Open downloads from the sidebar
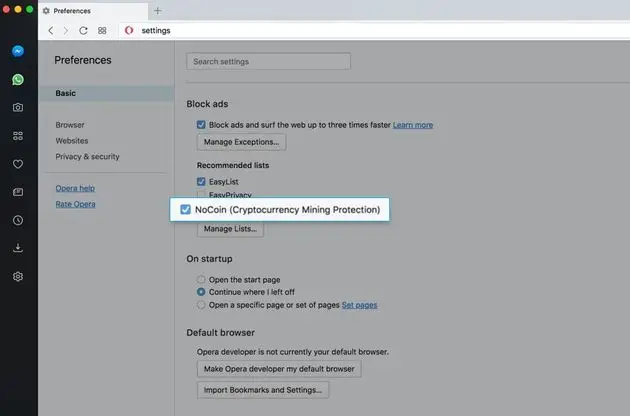Screen dimensions: 630x416 point(18,248)
